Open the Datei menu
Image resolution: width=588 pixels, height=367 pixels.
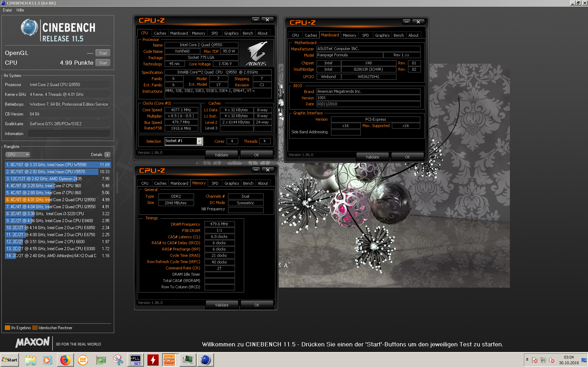(x=7, y=10)
